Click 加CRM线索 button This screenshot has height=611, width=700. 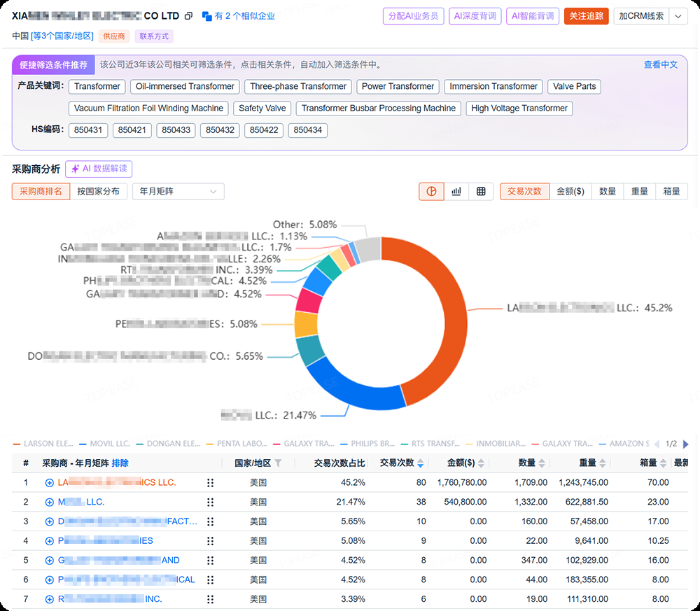(641, 16)
